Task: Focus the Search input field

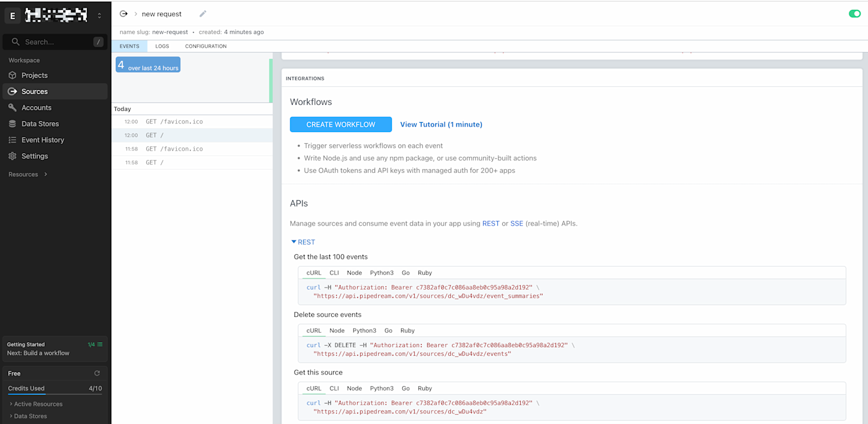Action: click(x=55, y=42)
